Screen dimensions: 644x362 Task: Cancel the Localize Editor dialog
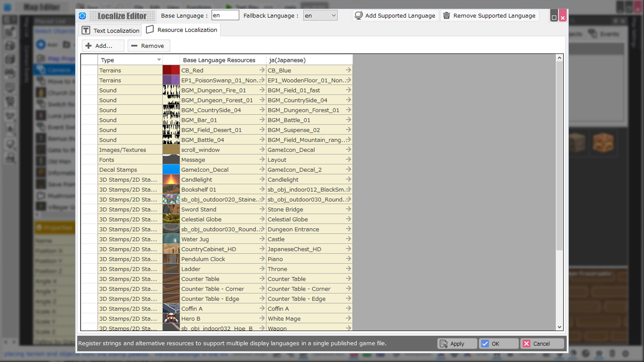pos(542,344)
